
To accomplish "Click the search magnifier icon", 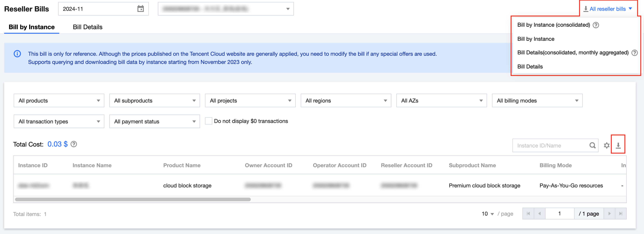I will (x=592, y=145).
